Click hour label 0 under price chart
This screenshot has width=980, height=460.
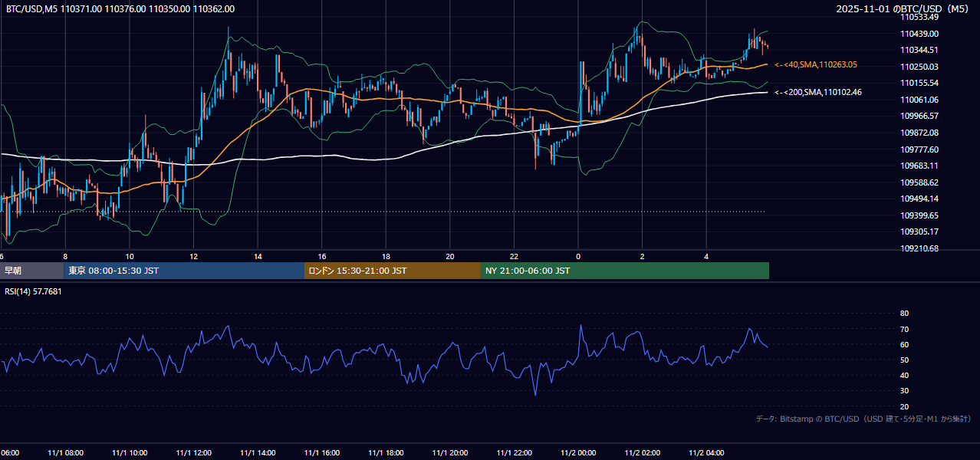tap(578, 256)
